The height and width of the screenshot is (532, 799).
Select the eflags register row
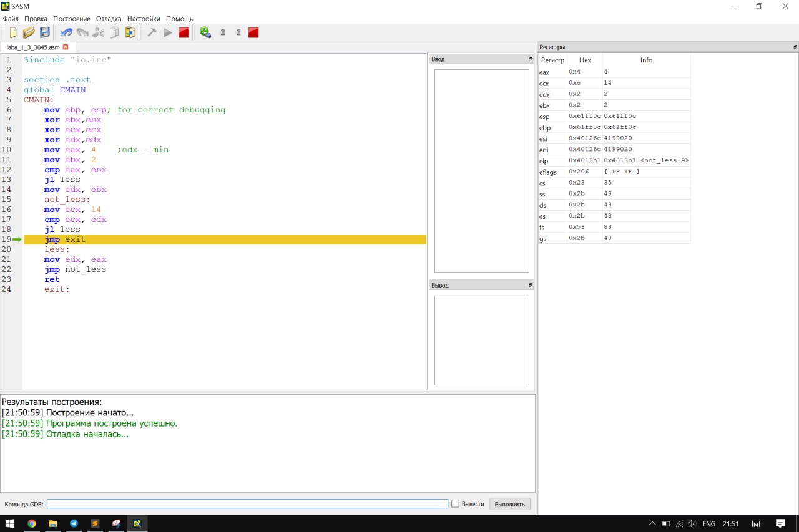click(614, 172)
